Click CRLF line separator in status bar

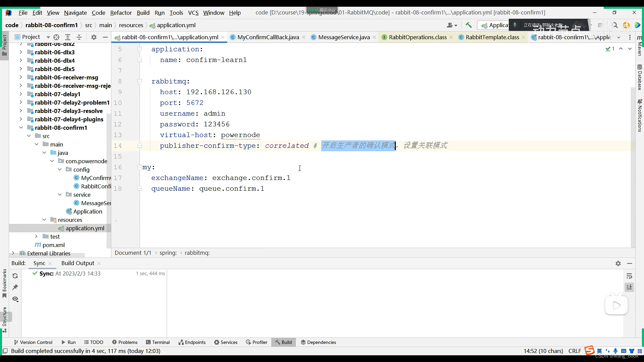coord(575,351)
